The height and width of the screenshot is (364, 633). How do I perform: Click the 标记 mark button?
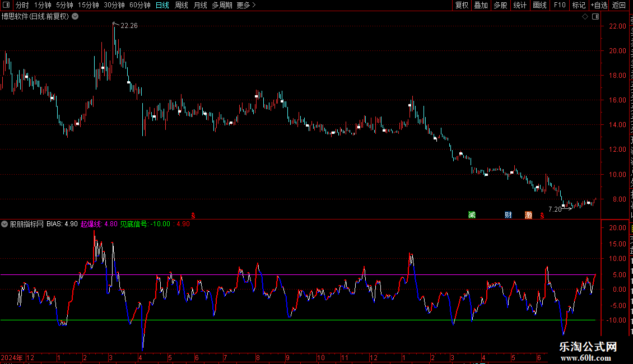tap(579, 5)
